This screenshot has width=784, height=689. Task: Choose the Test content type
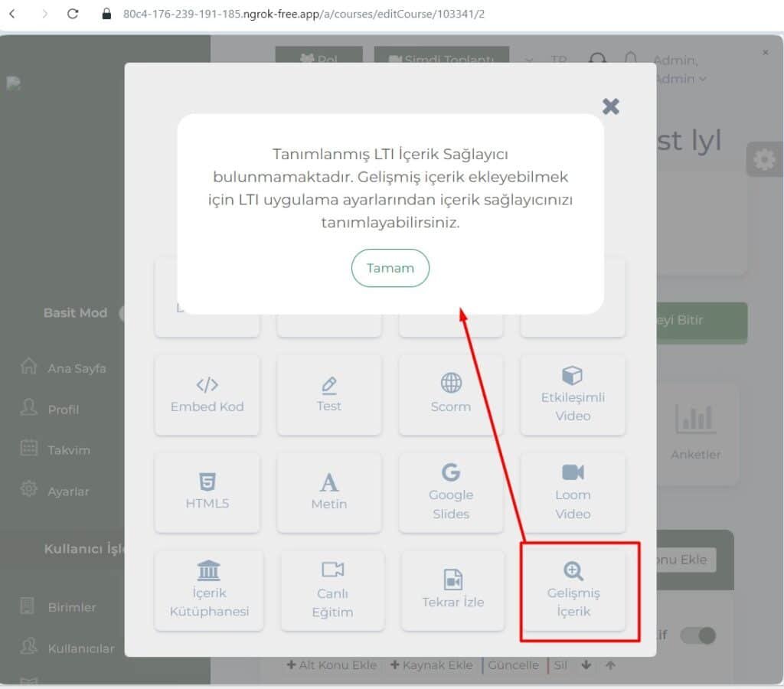[x=329, y=394]
